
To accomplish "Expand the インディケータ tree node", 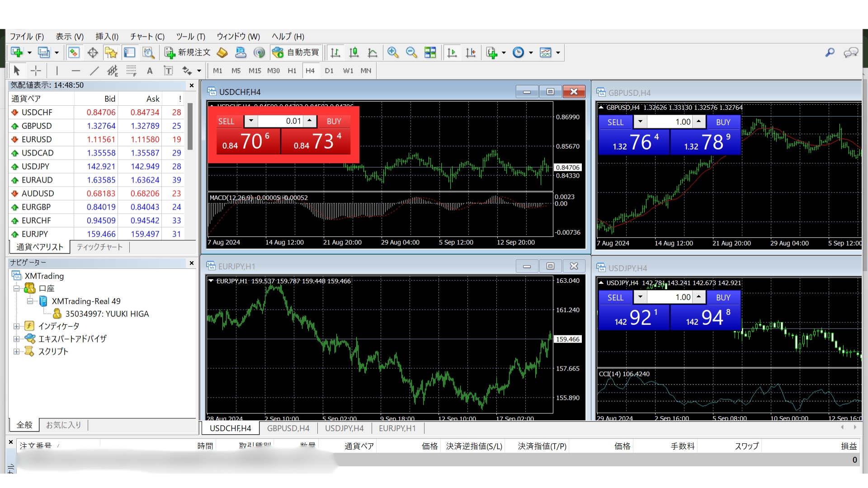I will pos(16,326).
